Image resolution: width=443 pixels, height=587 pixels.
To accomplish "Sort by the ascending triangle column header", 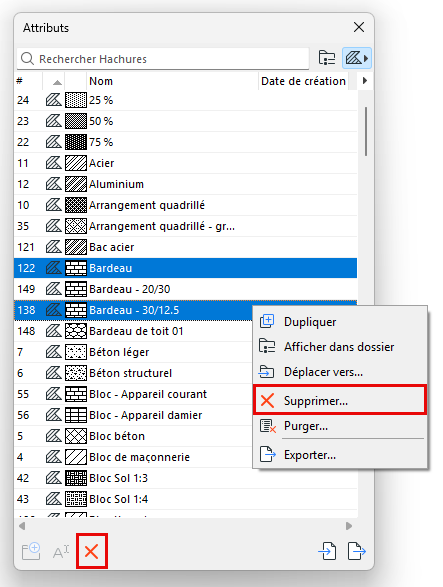I will (x=57, y=82).
